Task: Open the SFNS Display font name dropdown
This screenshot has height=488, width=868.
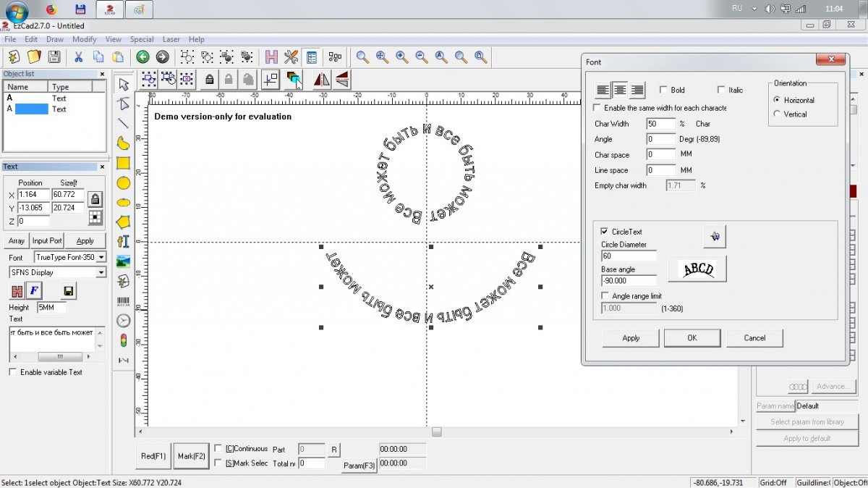Action: tap(101, 272)
